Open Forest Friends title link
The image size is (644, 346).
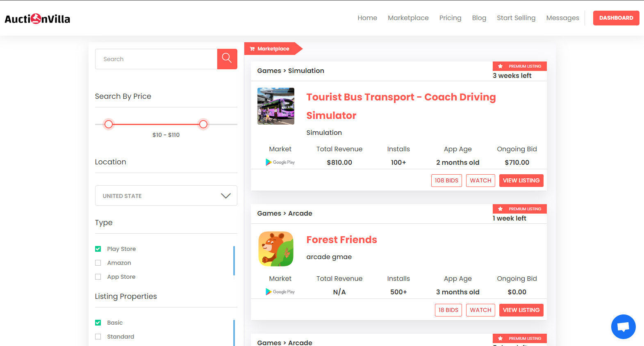(341, 240)
